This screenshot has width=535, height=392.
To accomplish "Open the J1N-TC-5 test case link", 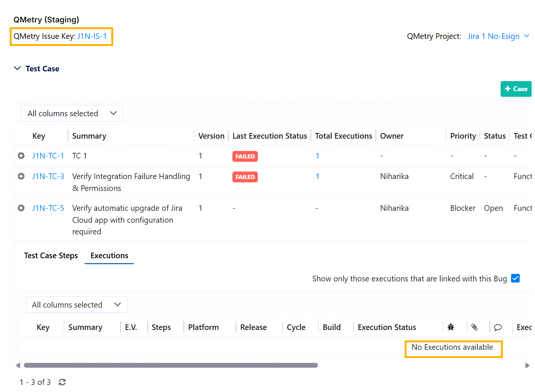I will [48, 208].
